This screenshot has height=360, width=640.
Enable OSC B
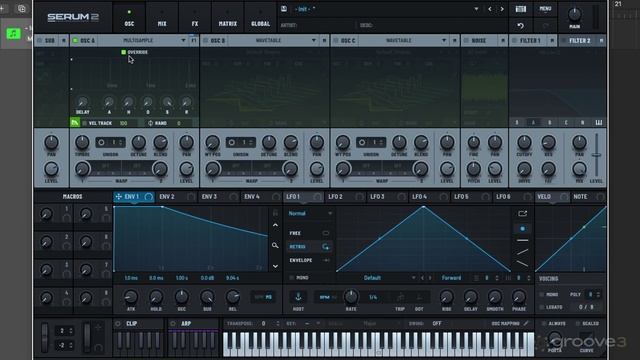(x=206, y=40)
